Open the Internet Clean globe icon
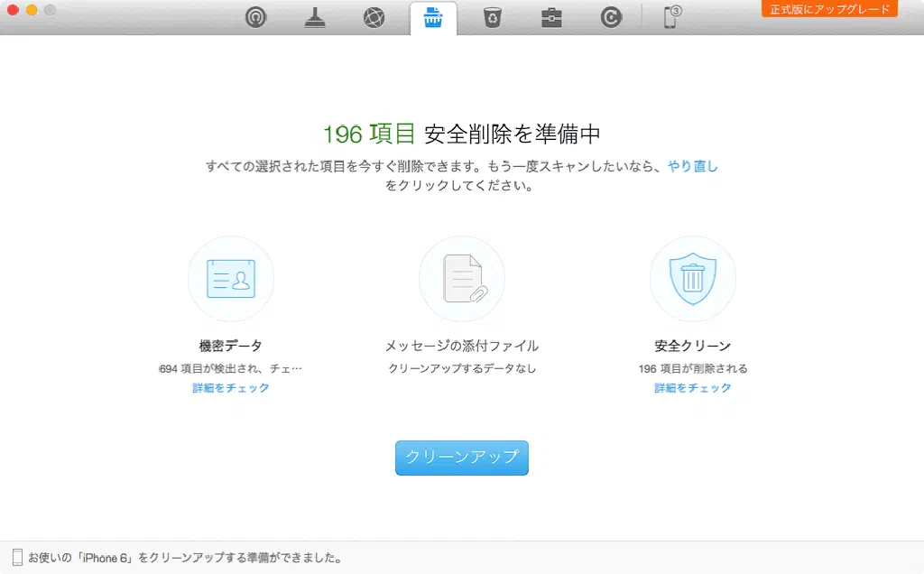This screenshot has height=574, width=924. point(374,17)
